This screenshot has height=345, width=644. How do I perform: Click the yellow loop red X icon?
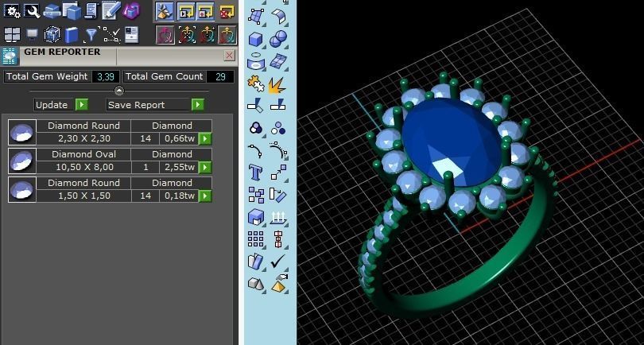click(227, 11)
